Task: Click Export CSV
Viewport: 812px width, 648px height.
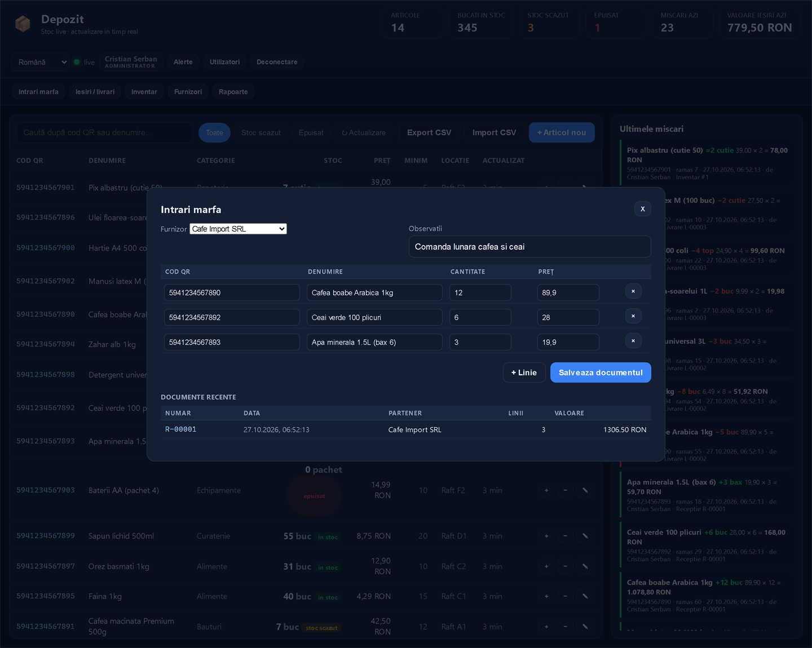Action: (429, 133)
